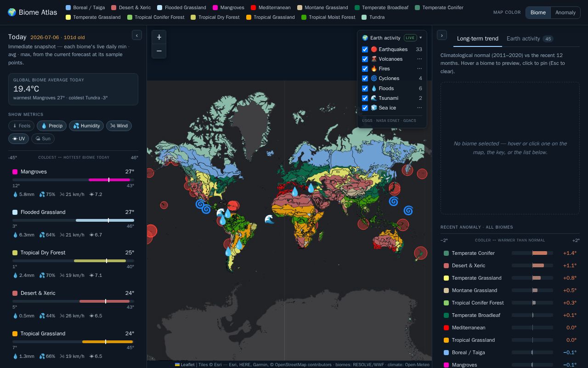Uncheck the Cyclones layer checkbox
The height and width of the screenshot is (368, 588).
click(x=365, y=78)
